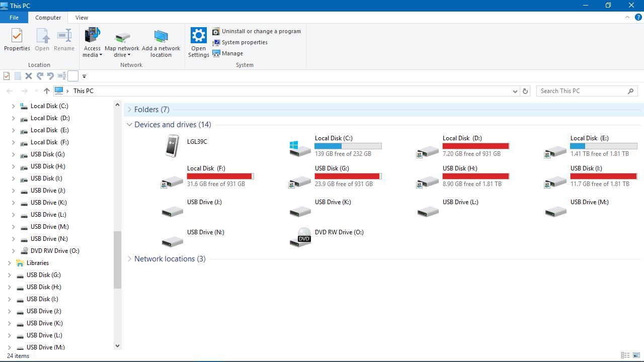Open the File tab
This screenshot has width=644, height=362.
pos(14,18)
